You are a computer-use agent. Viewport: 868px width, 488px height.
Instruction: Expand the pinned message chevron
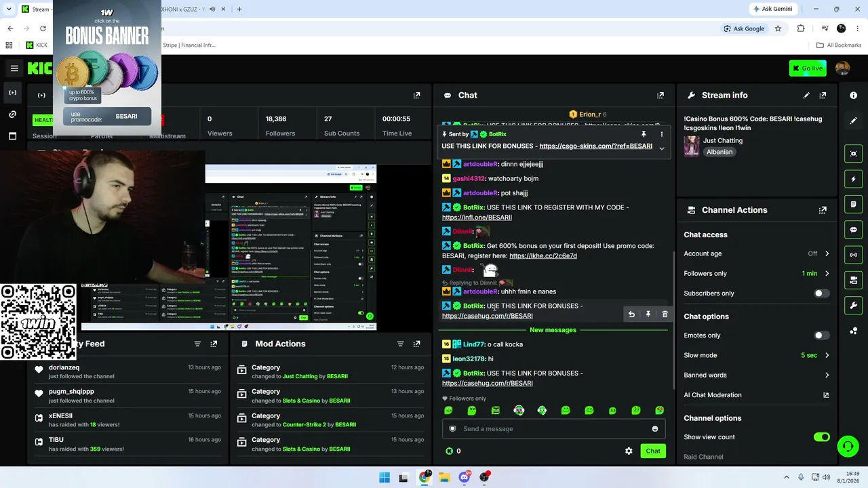click(662, 148)
